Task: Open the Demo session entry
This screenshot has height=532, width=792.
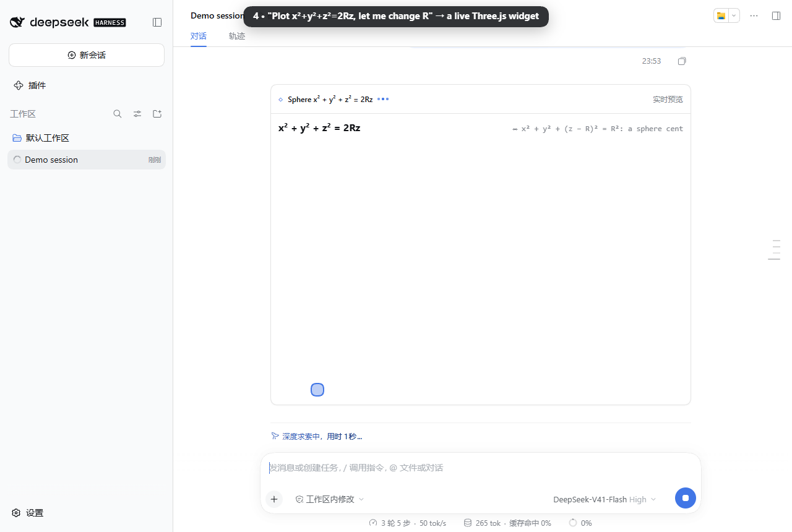Action: click(x=87, y=160)
